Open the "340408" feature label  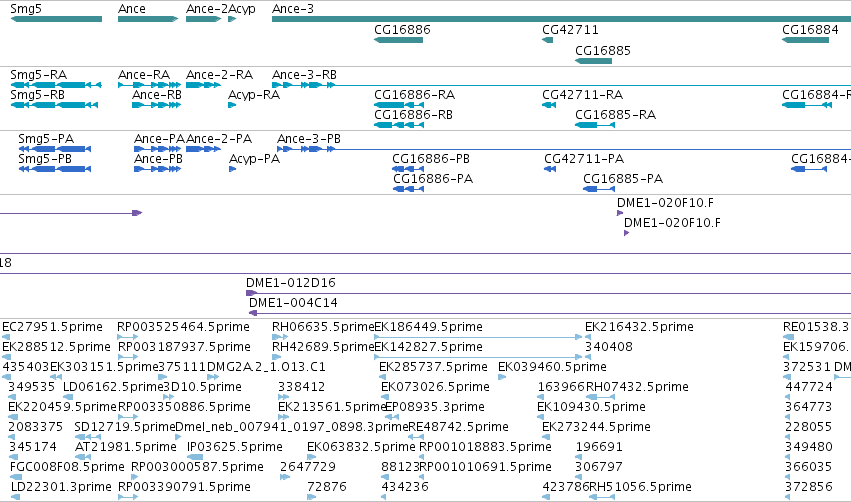point(609,347)
